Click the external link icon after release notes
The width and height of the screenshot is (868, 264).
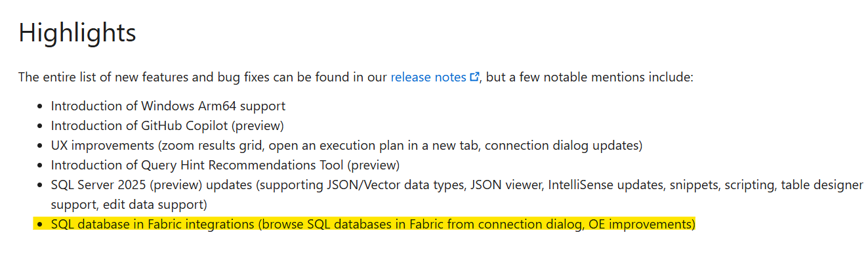coord(474,77)
